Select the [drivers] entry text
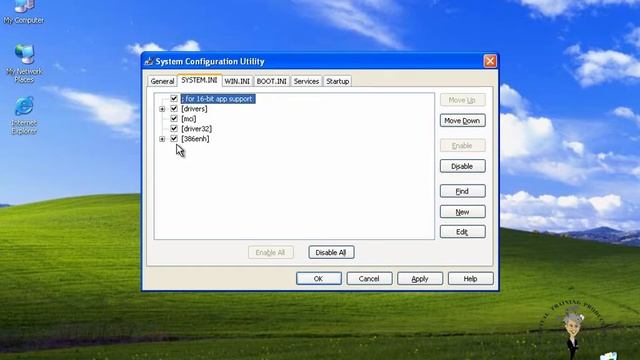 pos(194,109)
